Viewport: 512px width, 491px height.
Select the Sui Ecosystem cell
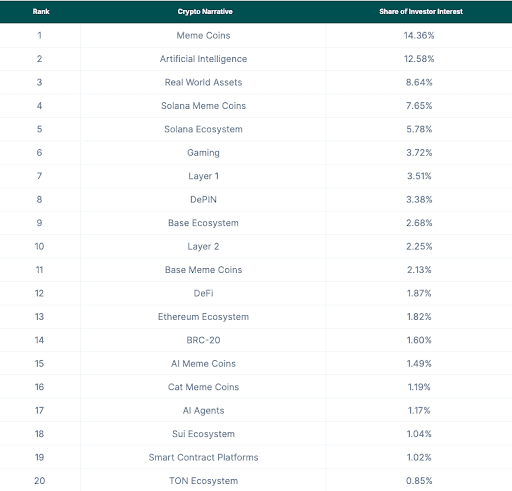pyautogui.click(x=203, y=434)
